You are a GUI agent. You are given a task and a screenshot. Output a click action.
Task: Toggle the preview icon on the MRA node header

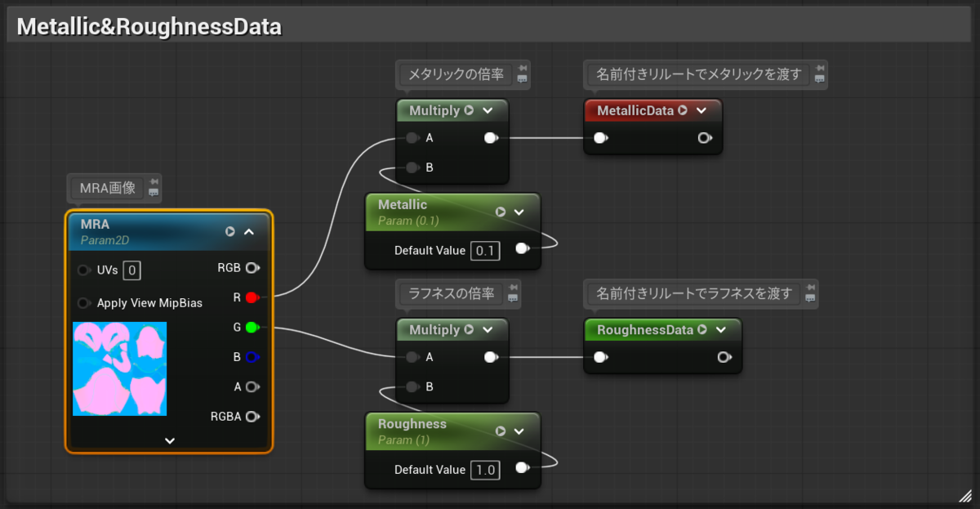pos(230,232)
